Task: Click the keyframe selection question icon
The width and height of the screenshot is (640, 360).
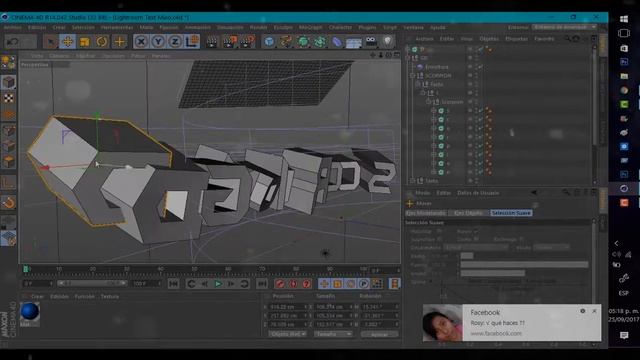Action: (x=306, y=284)
